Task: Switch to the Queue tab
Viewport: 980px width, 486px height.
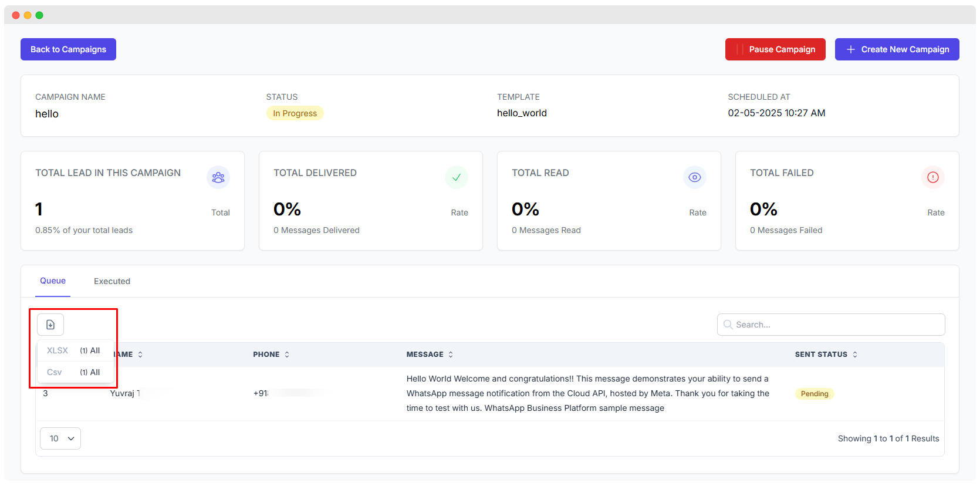Action: (53, 281)
